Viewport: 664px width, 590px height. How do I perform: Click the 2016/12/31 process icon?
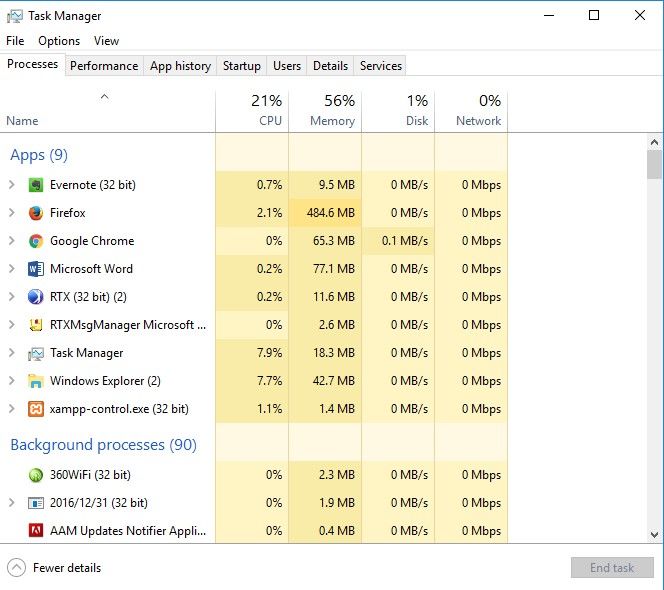pyautogui.click(x=36, y=503)
